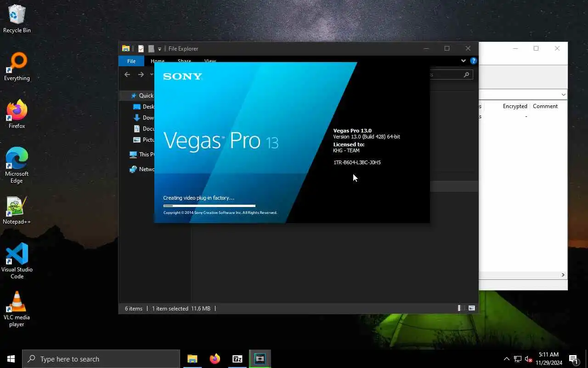The image size is (588, 368).
Task: Select This PC in the navigation pane
Action: pos(142,155)
